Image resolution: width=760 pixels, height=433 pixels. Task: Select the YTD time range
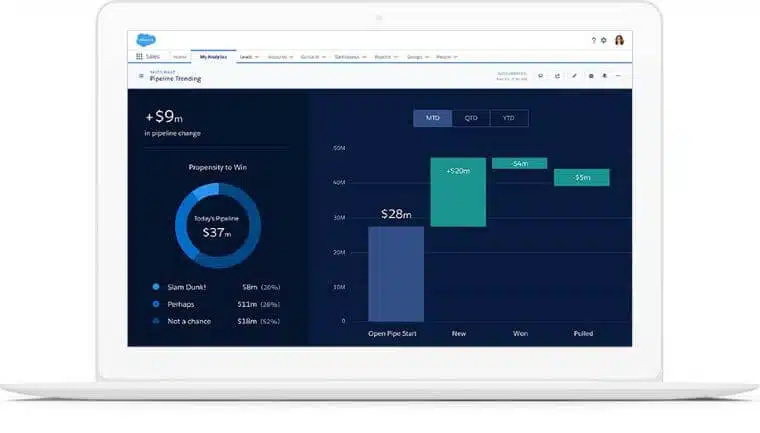pyautogui.click(x=509, y=118)
